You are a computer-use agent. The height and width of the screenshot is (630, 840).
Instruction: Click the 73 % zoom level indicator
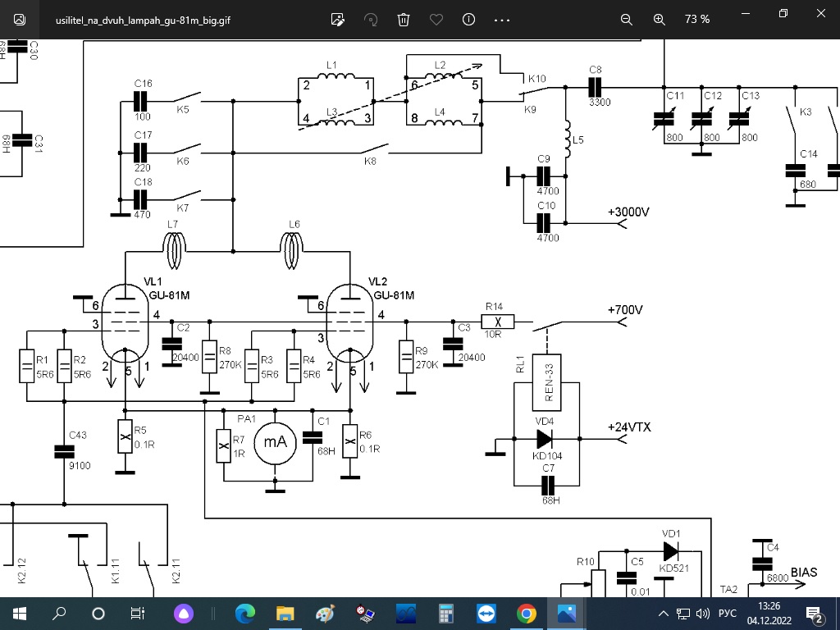click(x=697, y=19)
